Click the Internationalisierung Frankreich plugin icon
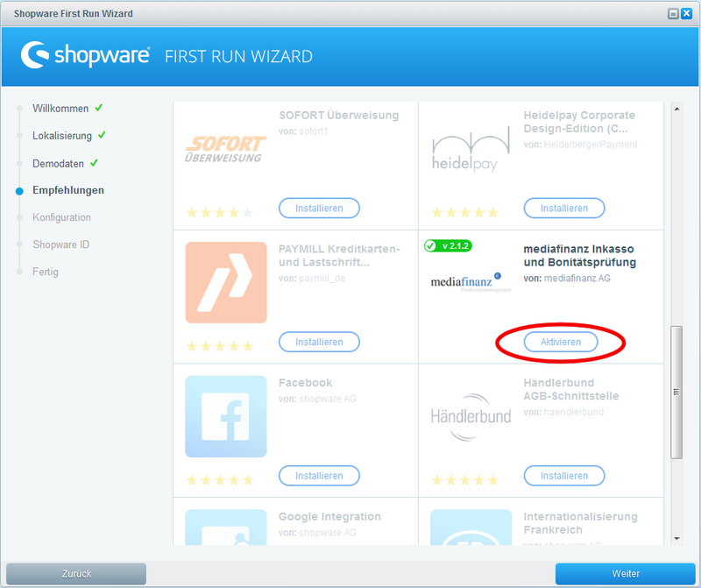 [x=471, y=528]
